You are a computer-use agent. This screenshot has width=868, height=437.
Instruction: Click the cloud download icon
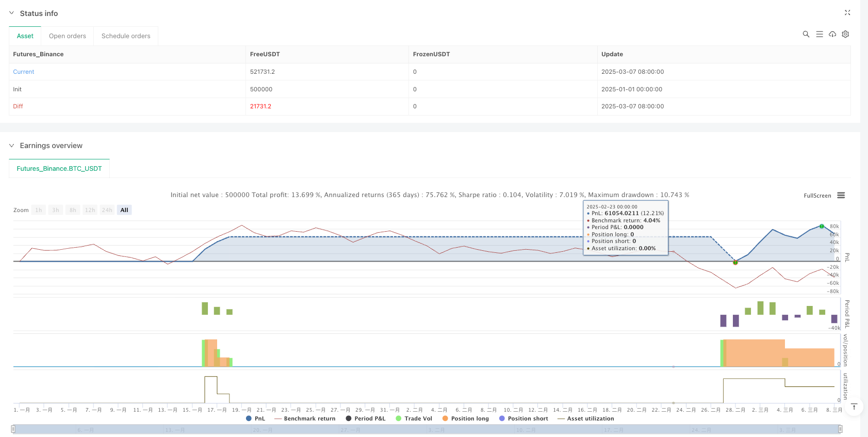pos(832,34)
